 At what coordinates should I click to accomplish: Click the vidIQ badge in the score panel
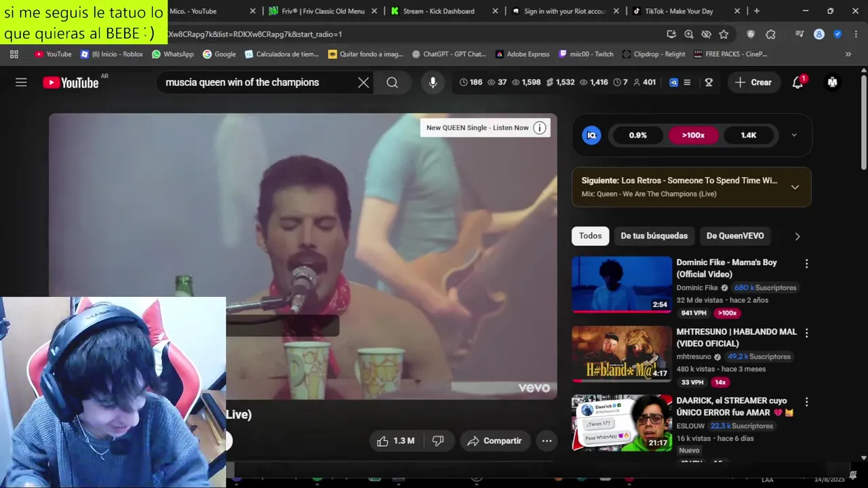click(x=591, y=135)
